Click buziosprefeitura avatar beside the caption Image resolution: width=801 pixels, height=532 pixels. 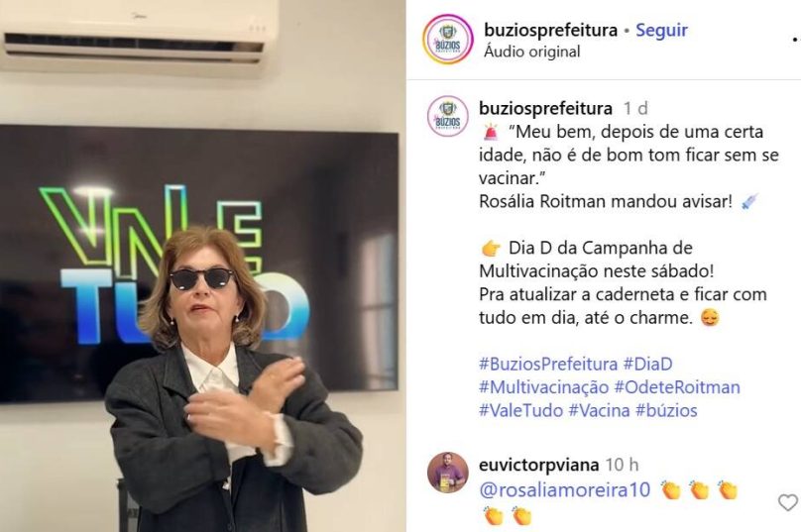(x=448, y=116)
